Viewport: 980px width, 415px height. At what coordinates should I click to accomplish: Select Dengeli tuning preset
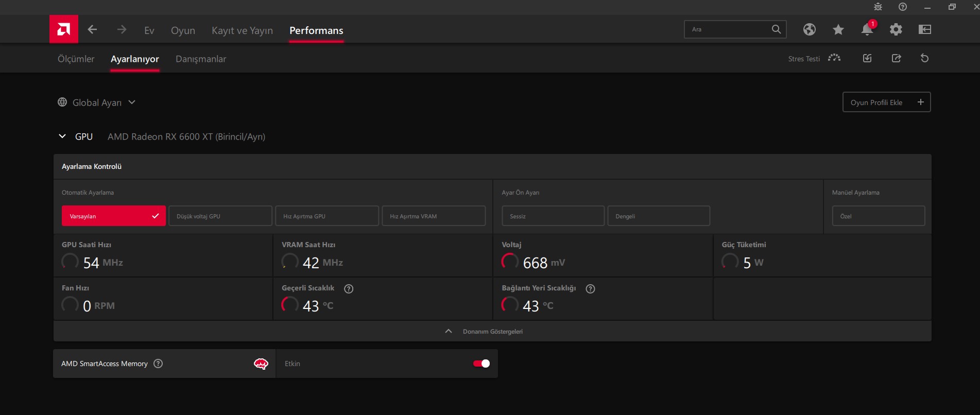[659, 216]
